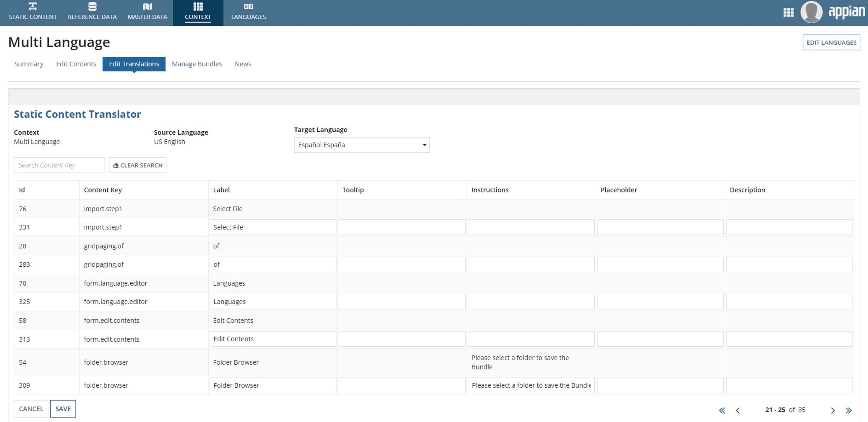Click the Context grid icon

(x=198, y=6)
